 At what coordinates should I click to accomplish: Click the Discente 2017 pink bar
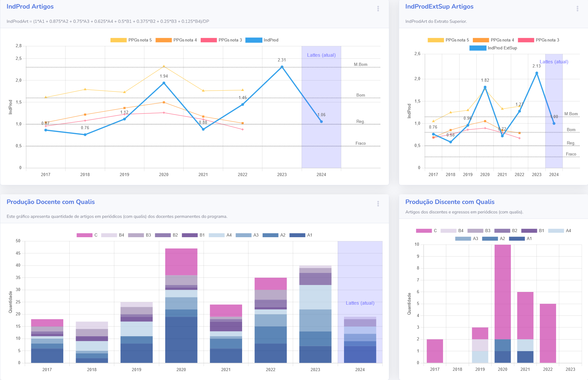(435, 351)
